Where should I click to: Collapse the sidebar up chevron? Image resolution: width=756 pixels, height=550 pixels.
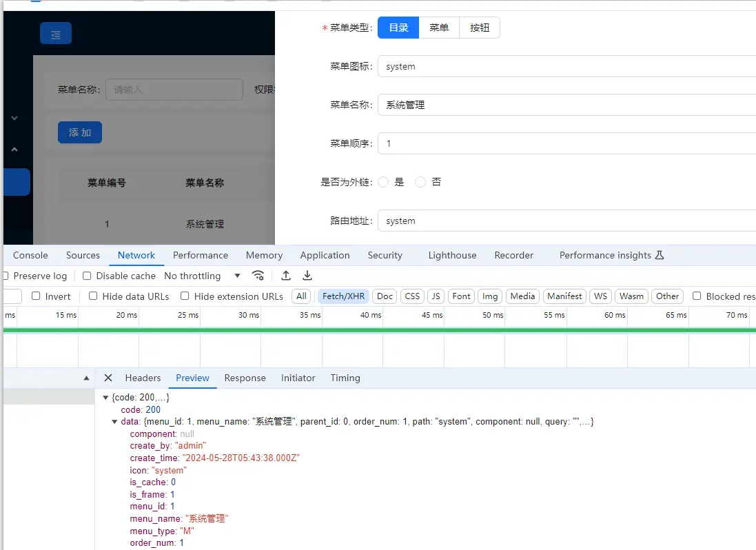[14, 150]
